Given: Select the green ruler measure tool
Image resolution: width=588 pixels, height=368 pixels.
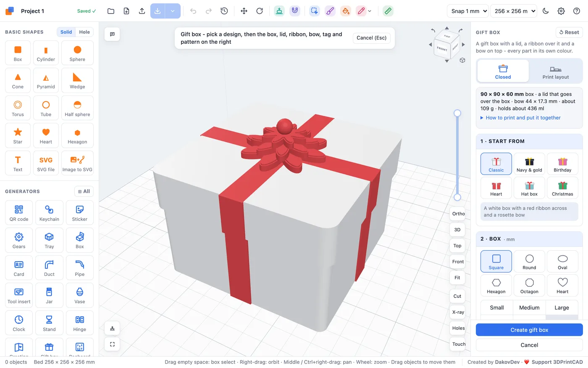Looking at the screenshot, I should [388, 11].
